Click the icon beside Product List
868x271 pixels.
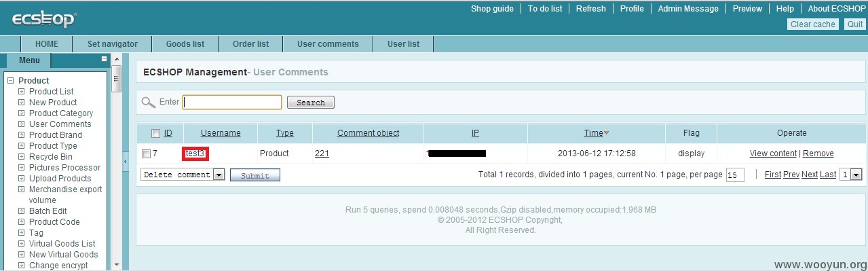click(x=21, y=92)
